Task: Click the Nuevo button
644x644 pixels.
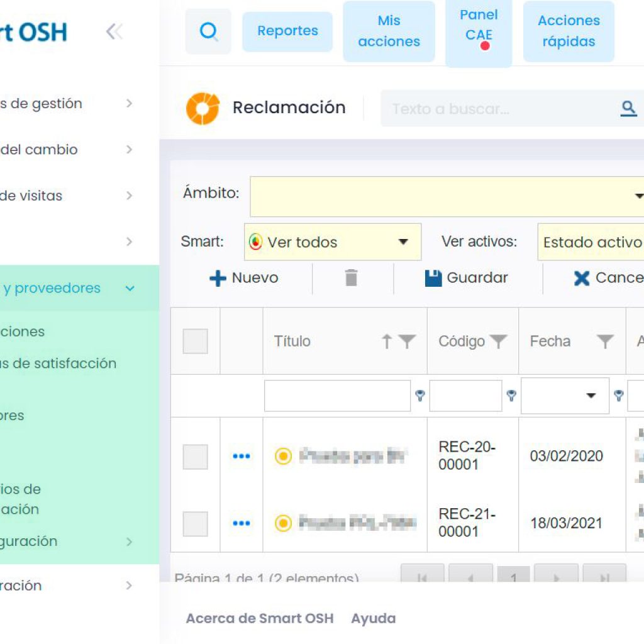Action: pyautogui.click(x=244, y=277)
